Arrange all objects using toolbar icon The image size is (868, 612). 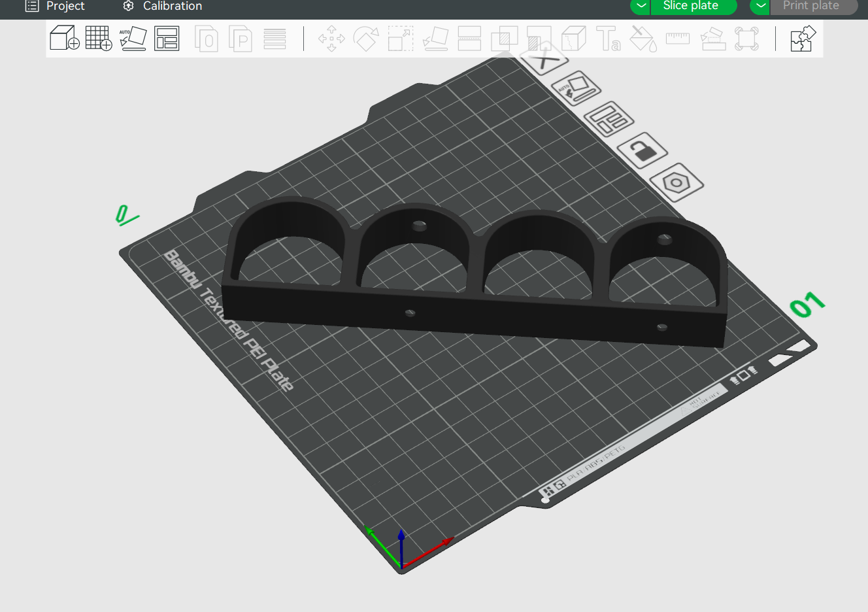[167, 39]
